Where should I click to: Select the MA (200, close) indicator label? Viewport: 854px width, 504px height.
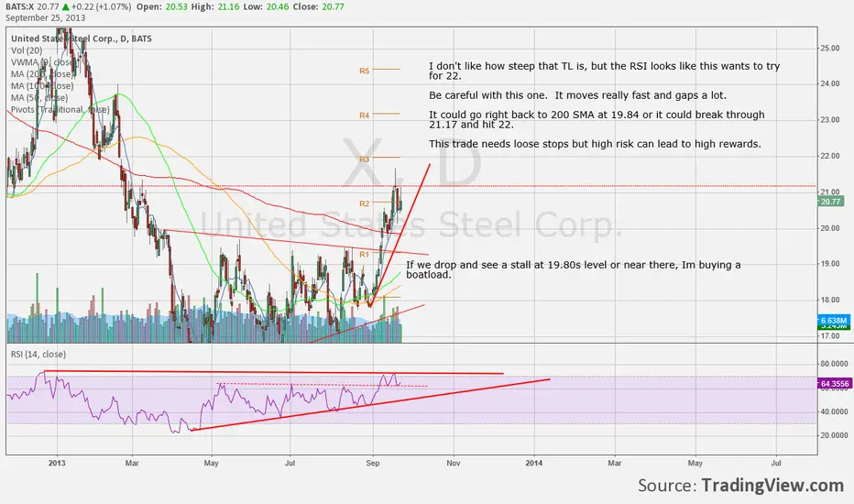pyautogui.click(x=41, y=74)
